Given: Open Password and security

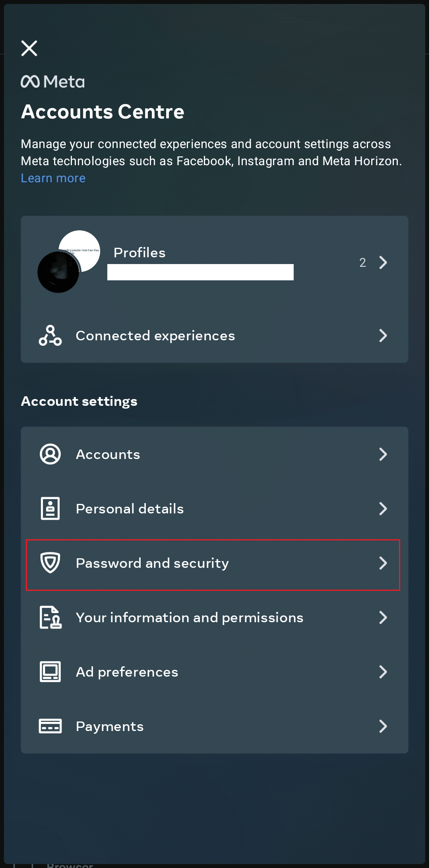Looking at the screenshot, I should [213, 565].
